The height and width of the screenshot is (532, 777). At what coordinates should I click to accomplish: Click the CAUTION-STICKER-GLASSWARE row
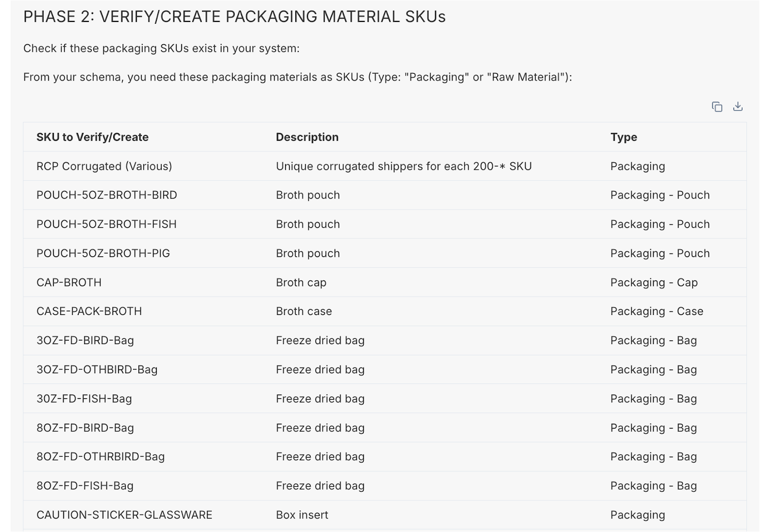pos(125,515)
